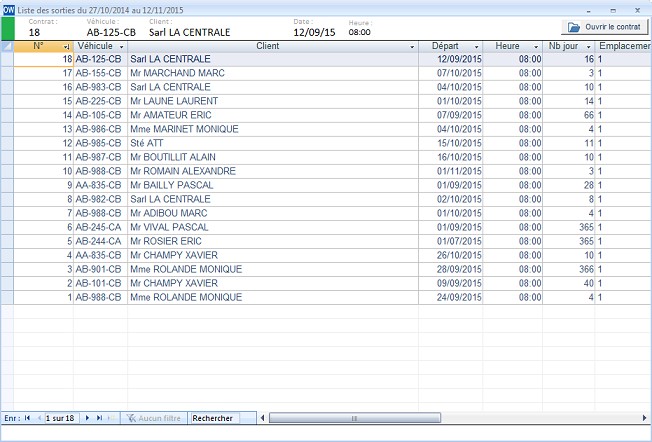Viewport: 652px width, 442px height.
Task: Select Nb jour value 366
Action: pyautogui.click(x=568, y=269)
